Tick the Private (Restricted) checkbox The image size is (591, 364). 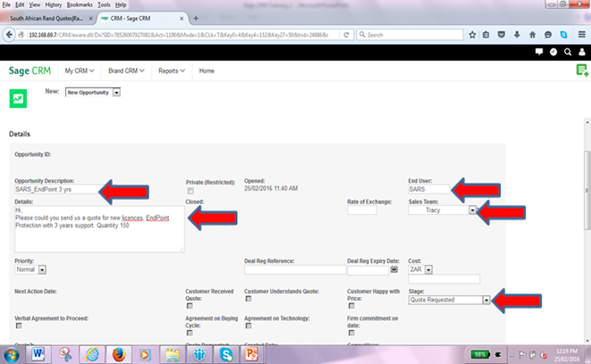(191, 191)
